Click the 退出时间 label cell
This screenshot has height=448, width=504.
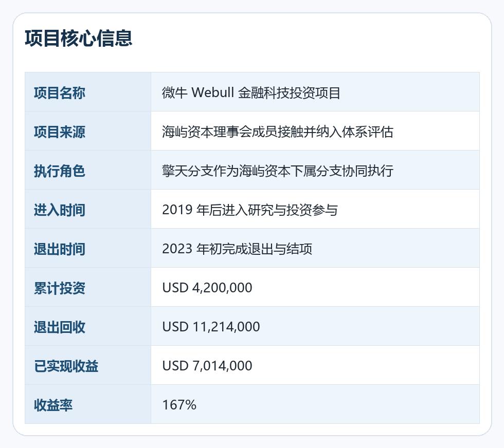pos(88,248)
